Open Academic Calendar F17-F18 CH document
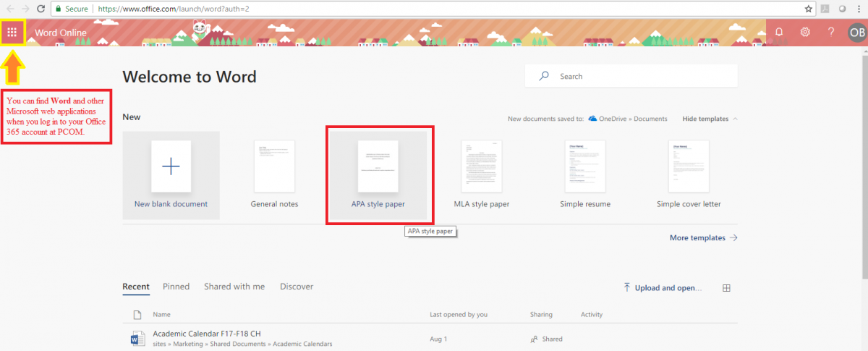The image size is (868, 351). tap(207, 334)
